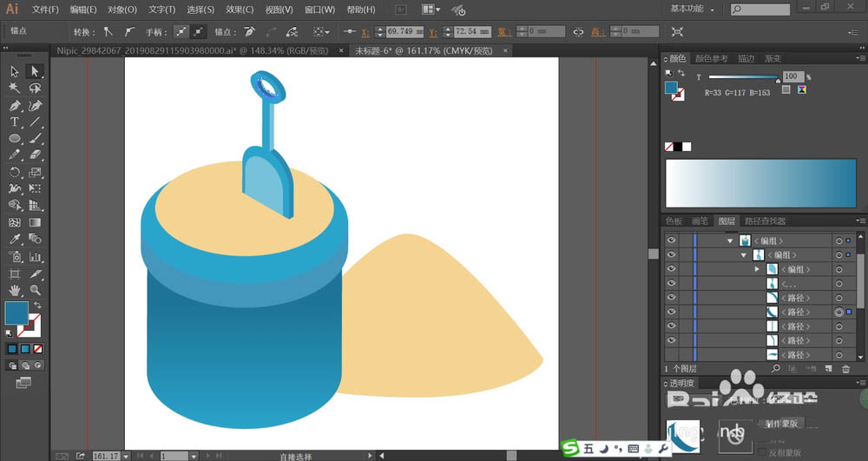This screenshot has width=868, height=461.
Task: Click the large fill color swatch
Action: click(x=16, y=313)
